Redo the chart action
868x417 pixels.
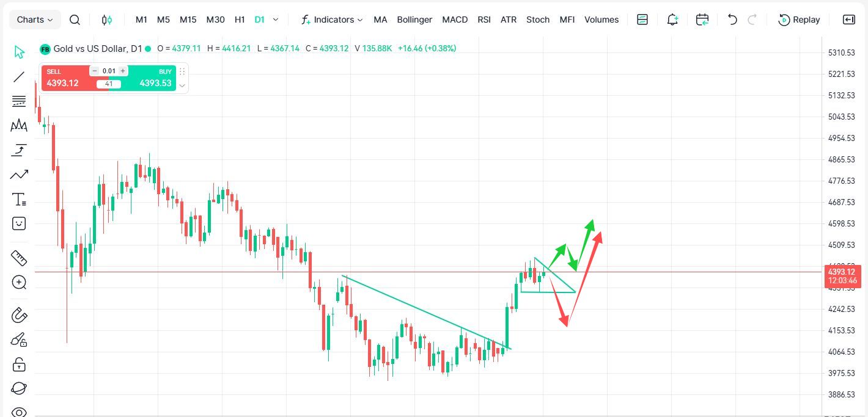pos(752,20)
